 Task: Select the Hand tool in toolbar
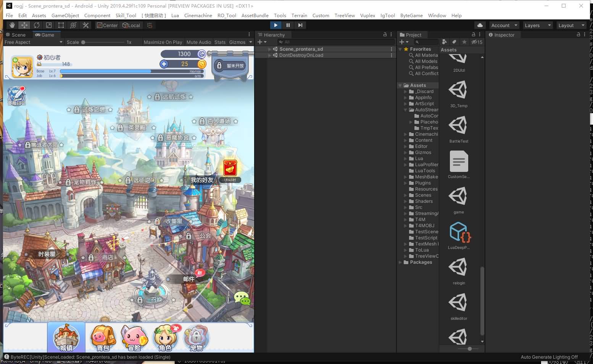pyautogui.click(x=12, y=25)
